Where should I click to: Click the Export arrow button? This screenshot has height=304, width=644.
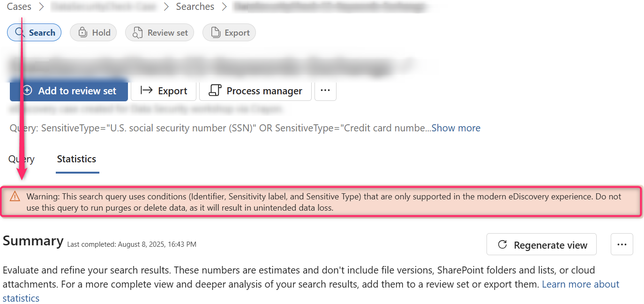click(x=164, y=91)
